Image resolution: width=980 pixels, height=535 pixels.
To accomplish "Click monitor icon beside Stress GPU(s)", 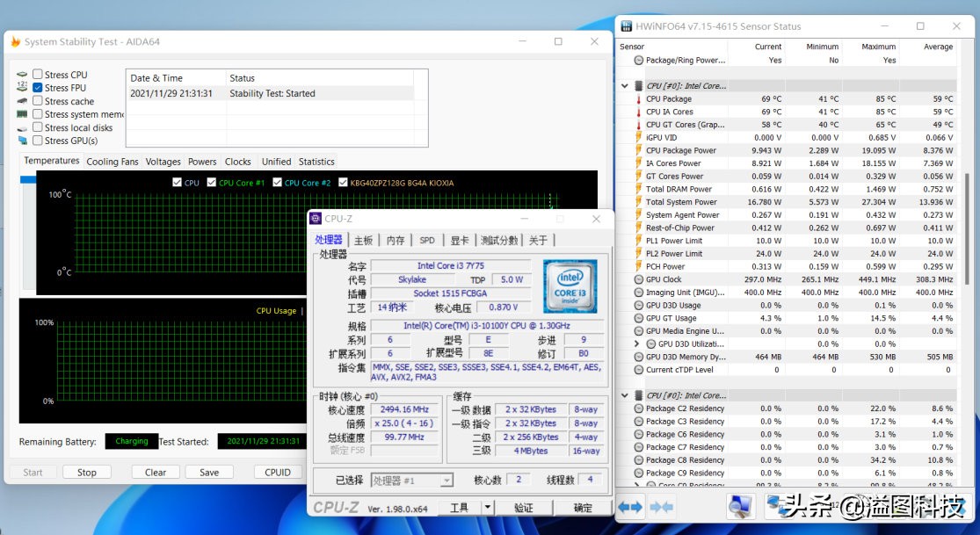I will point(22,141).
